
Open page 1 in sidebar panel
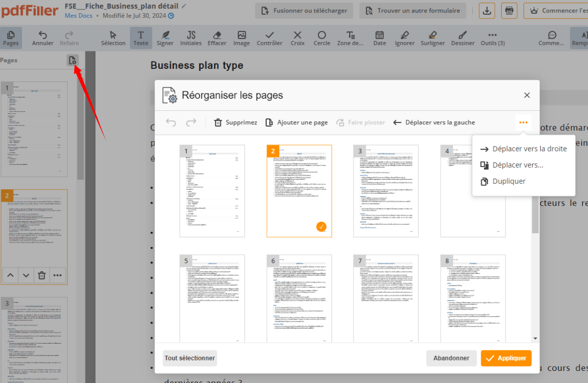[34, 129]
